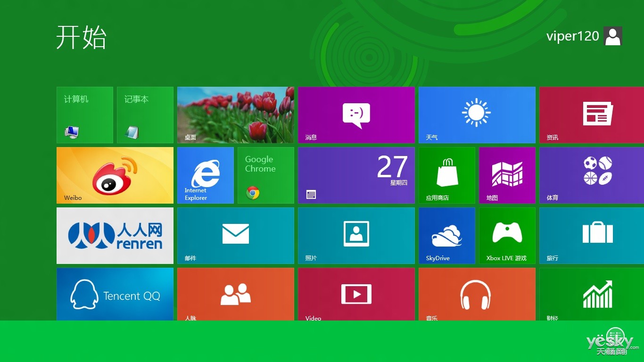Open the 地图 Maps tile
Image resolution: width=644 pixels, height=362 pixels.
pos(507,175)
